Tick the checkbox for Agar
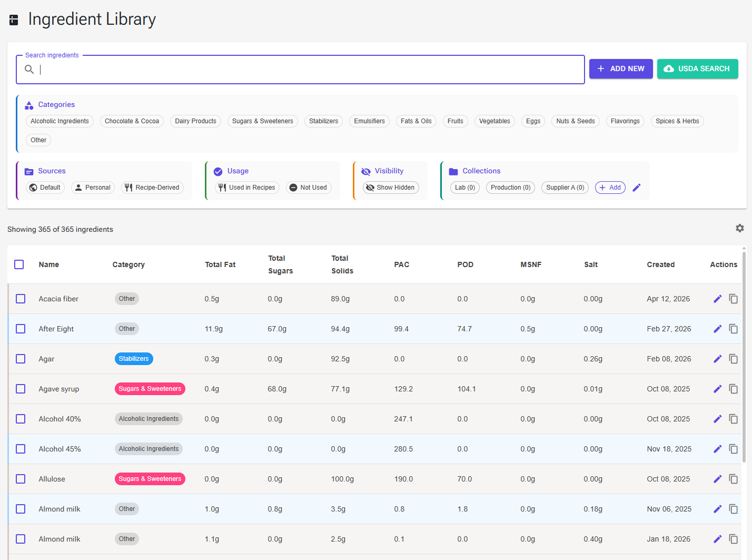This screenshot has height=560, width=752. pos(21,359)
